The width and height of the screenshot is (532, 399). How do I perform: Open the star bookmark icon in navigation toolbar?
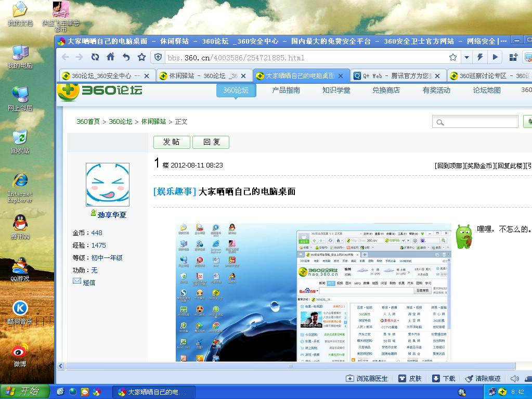point(141,57)
